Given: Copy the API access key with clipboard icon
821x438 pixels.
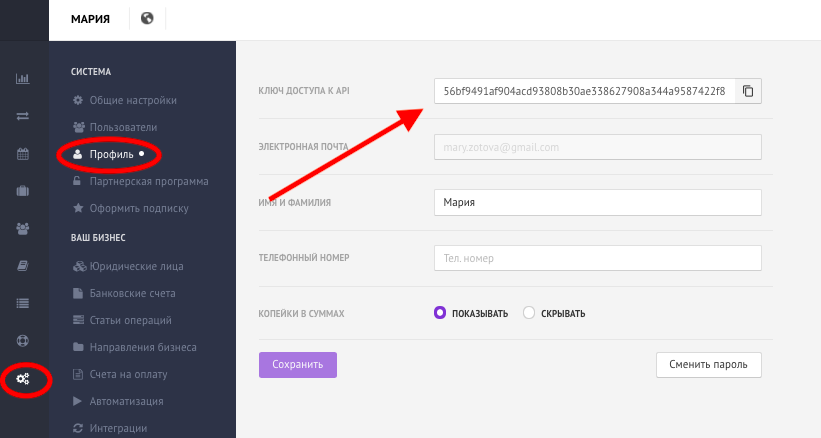Looking at the screenshot, I should 748,91.
